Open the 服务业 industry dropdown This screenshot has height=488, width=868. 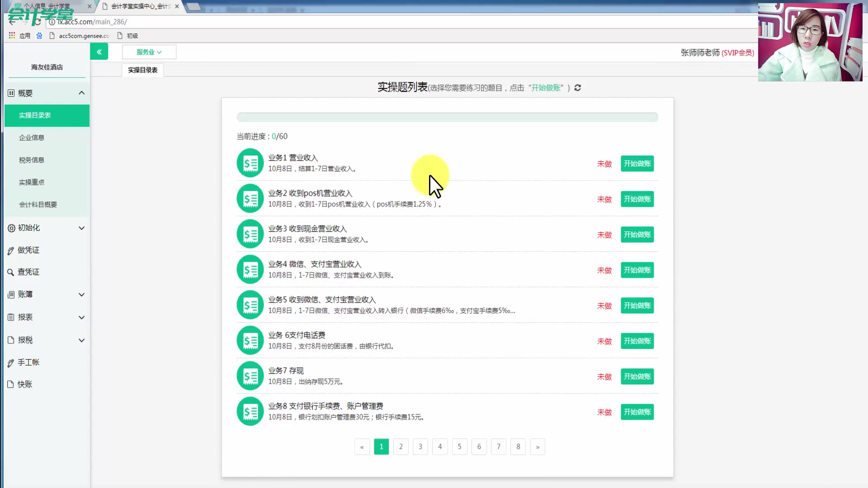point(149,52)
